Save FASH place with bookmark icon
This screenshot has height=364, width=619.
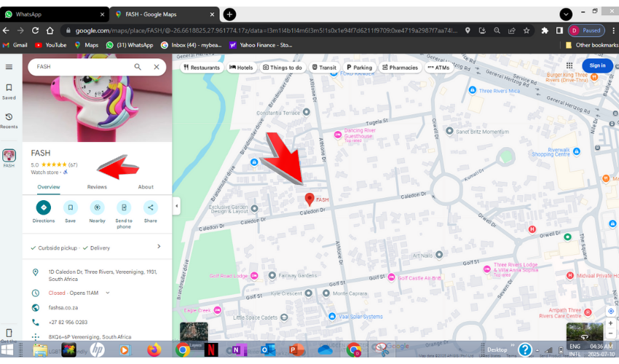[x=70, y=207]
